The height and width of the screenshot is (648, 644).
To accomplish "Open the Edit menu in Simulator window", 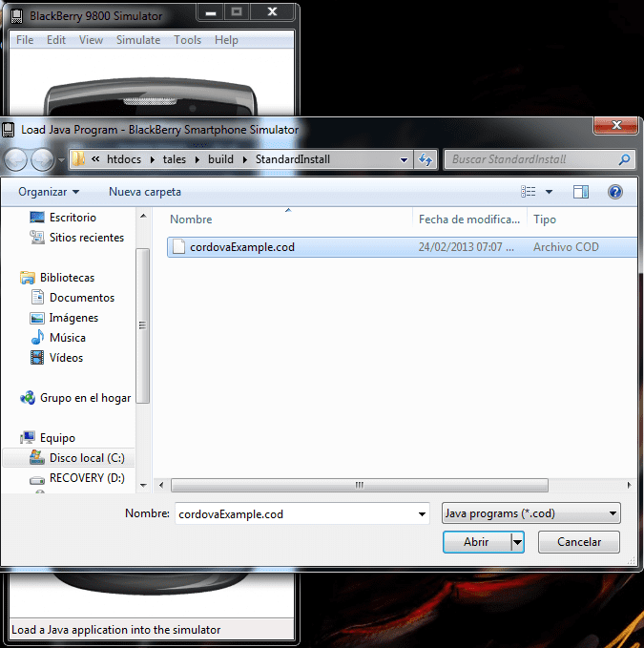I will click(56, 40).
